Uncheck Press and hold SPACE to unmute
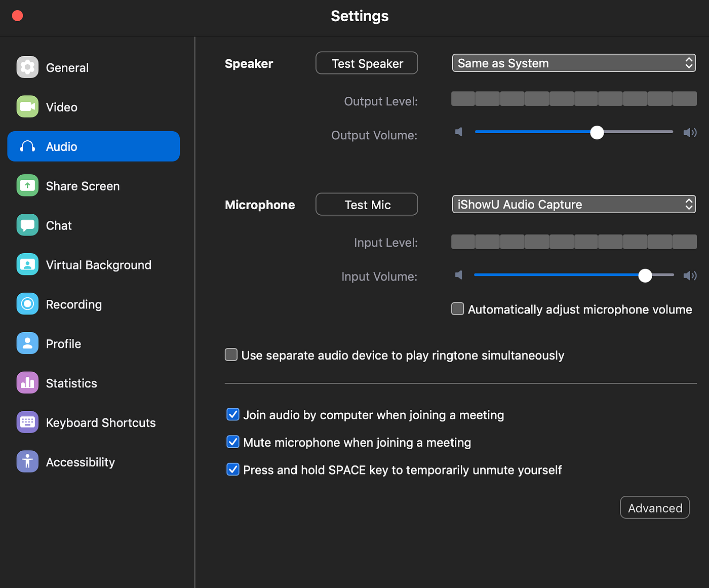The height and width of the screenshot is (588, 709). (x=233, y=469)
